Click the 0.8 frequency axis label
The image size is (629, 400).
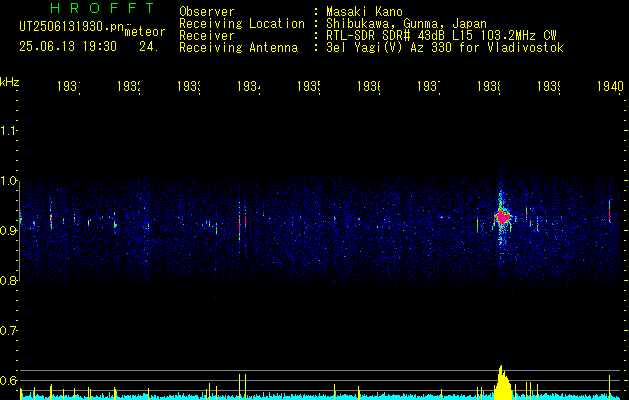(x=9, y=280)
